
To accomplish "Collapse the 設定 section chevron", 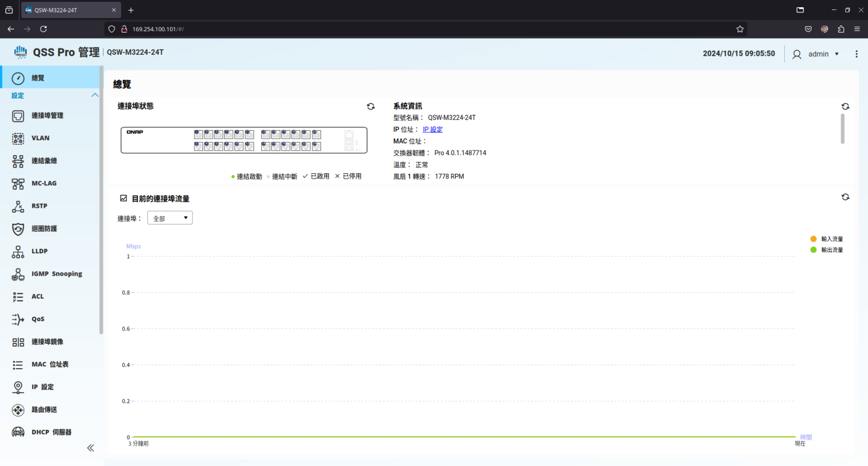I will point(95,95).
